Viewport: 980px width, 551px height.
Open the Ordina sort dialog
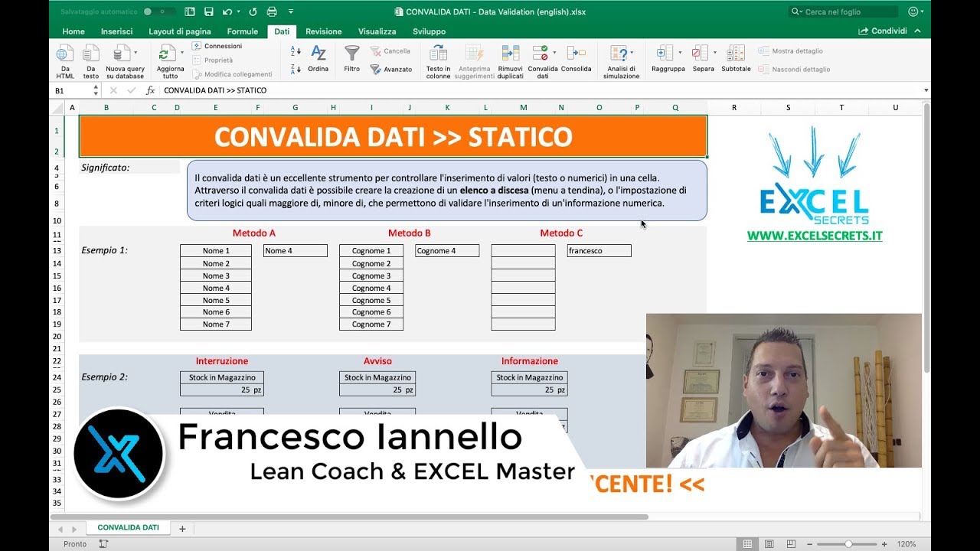(318, 59)
